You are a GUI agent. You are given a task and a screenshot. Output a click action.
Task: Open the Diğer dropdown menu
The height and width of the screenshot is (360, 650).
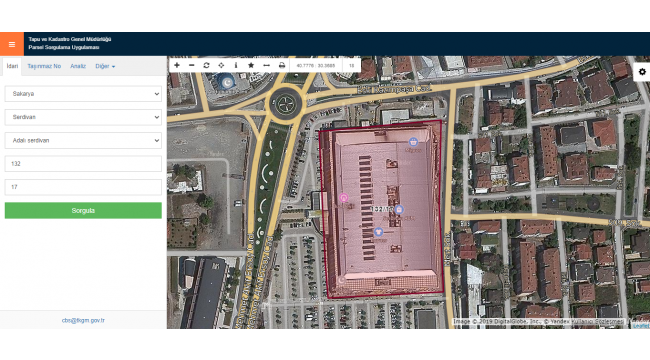coord(105,66)
